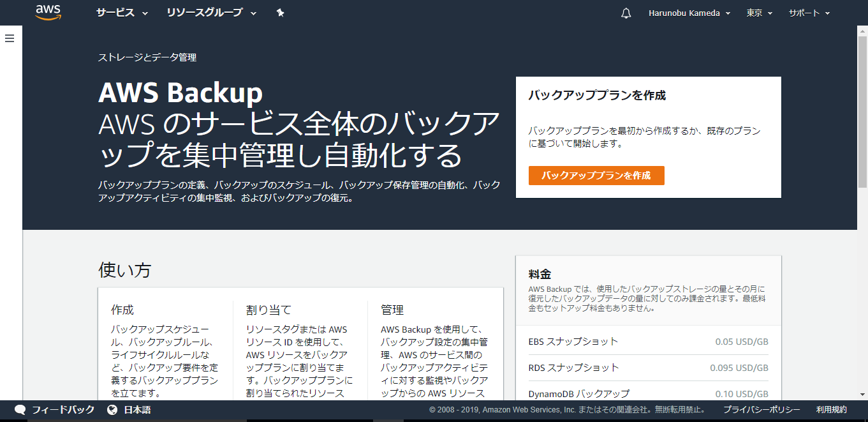868x422 pixels.
Task: Open the notifications bell
Action: click(626, 13)
